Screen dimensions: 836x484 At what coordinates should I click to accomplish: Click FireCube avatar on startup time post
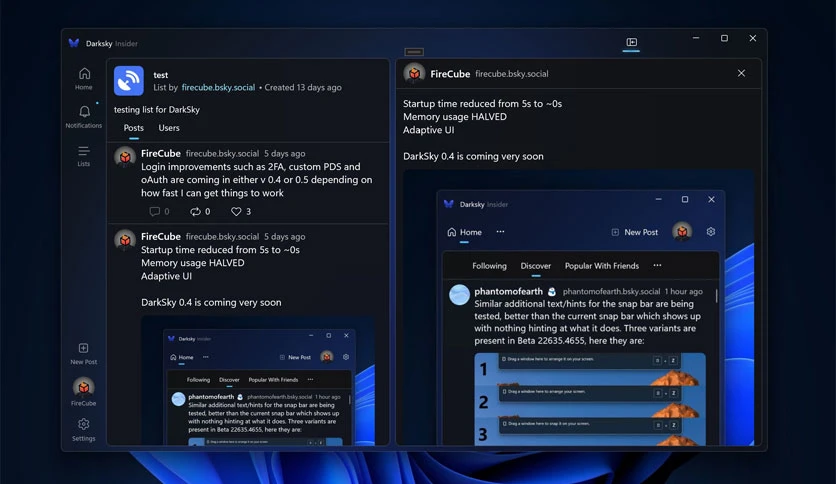[125, 240]
